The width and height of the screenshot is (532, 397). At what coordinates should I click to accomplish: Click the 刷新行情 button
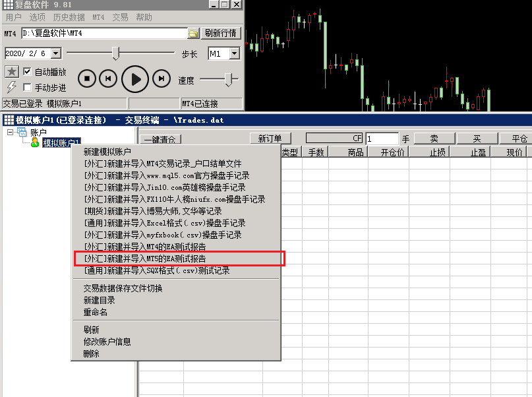pos(222,33)
